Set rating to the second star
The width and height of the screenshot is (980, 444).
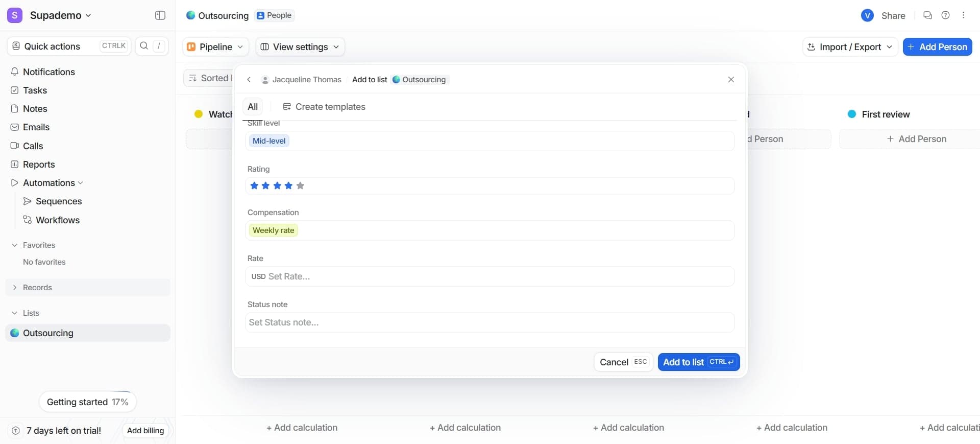click(x=265, y=185)
